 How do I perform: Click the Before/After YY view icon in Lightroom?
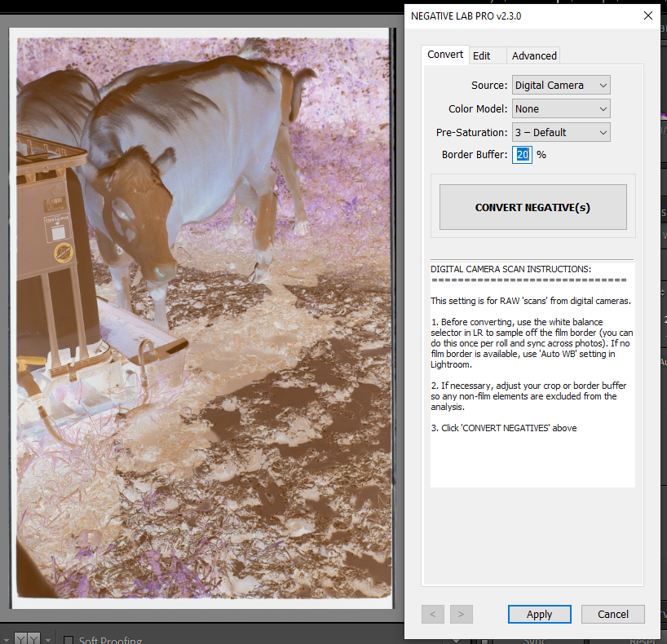pos(27,638)
